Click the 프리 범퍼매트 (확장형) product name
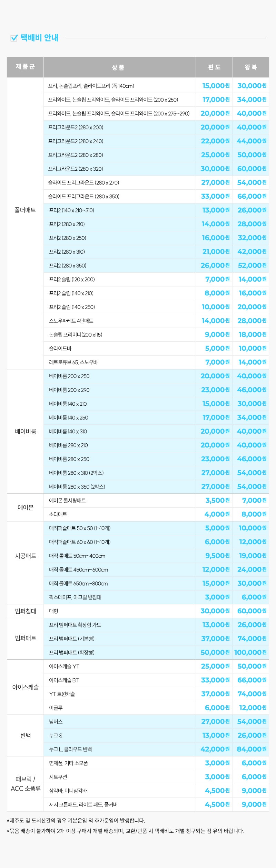 71,652
